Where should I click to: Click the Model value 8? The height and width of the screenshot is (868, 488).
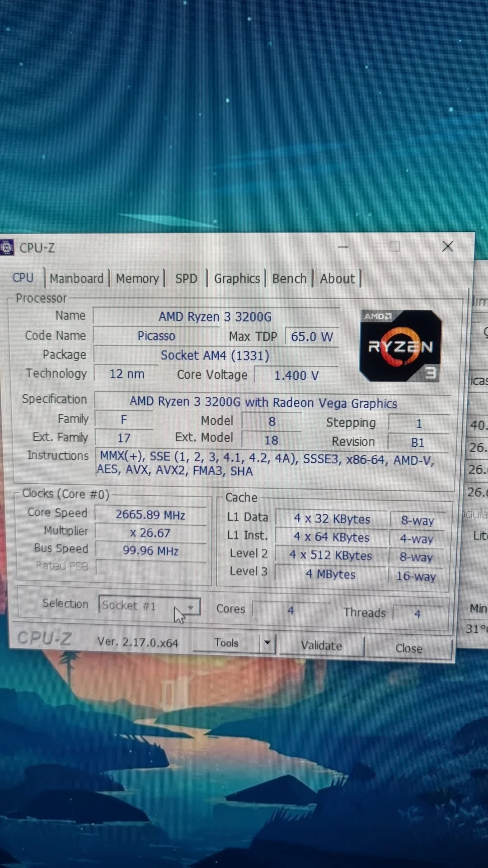[x=272, y=421]
